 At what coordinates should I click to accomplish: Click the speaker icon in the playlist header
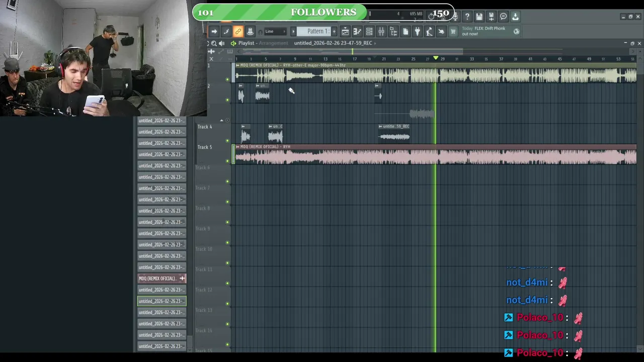222,43
